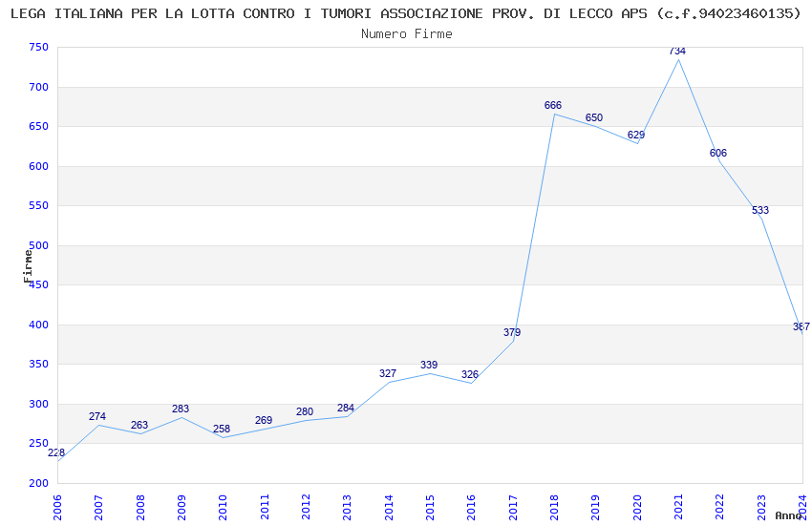The width and height of the screenshot is (812, 525).
Task: Click x-axis year 2011
Action: [x=264, y=508]
